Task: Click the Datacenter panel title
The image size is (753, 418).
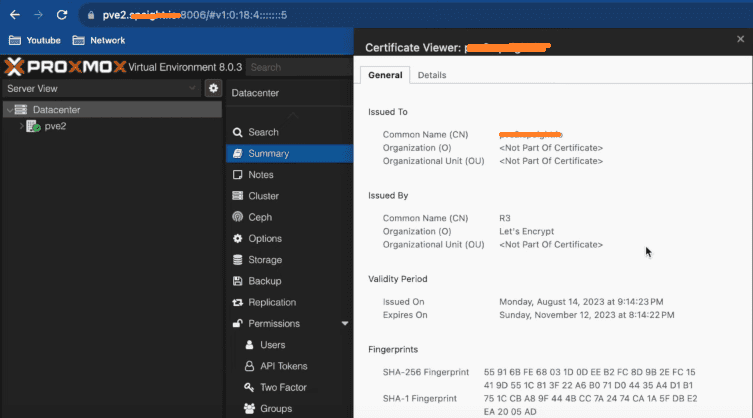Action: [x=255, y=93]
